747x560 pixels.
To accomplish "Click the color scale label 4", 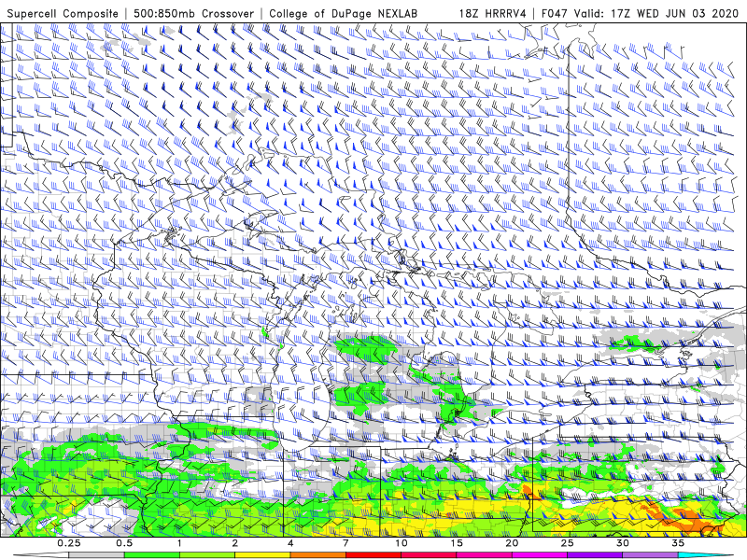I will pyautogui.click(x=290, y=543).
